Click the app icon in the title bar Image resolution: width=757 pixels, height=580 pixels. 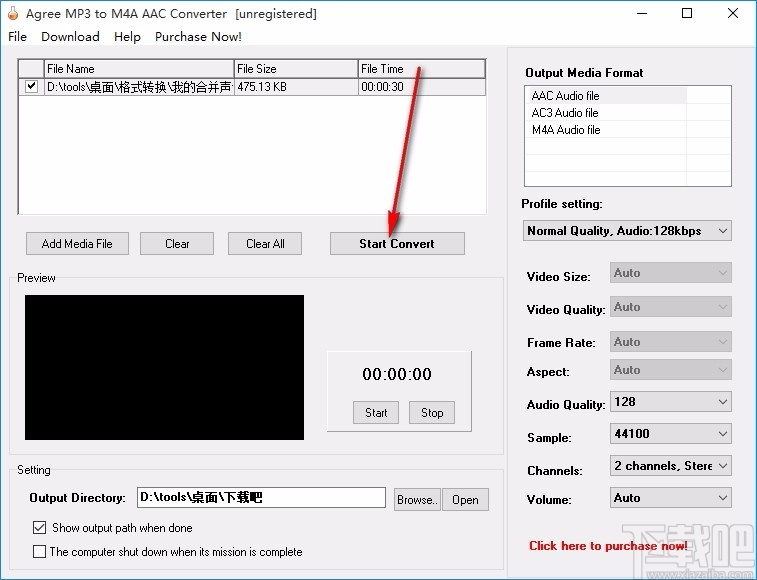click(13, 14)
